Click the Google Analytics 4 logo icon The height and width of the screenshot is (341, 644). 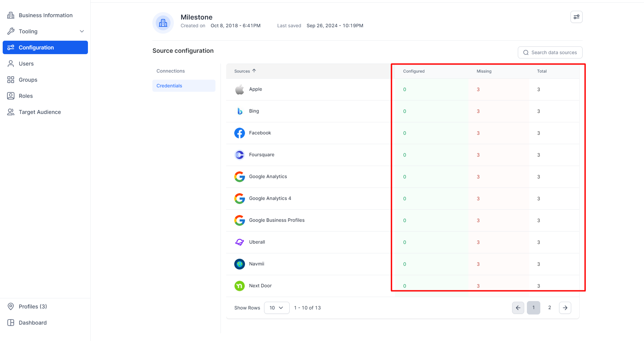pyautogui.click(x=240, y=199)
